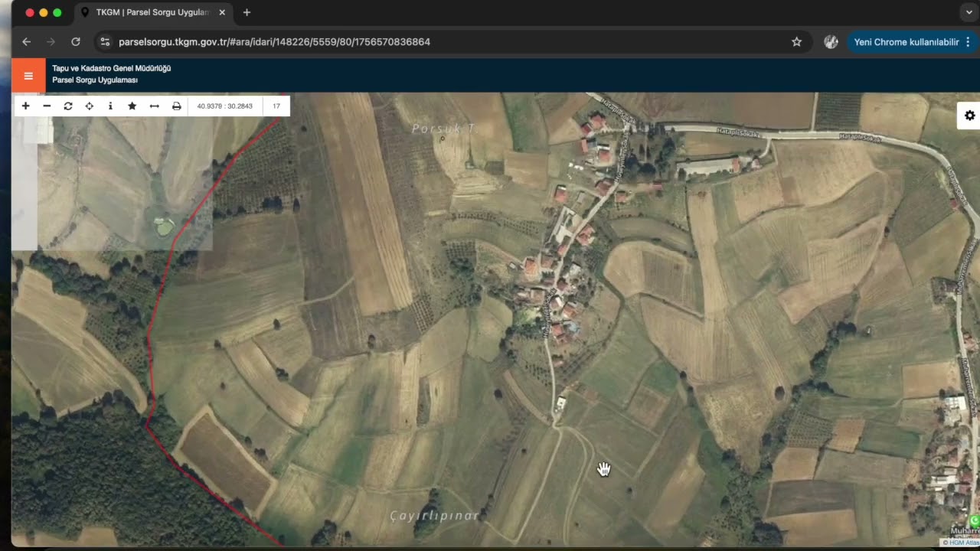Bookmark this page with the star

pyautogui.click(x=796, y=42)
